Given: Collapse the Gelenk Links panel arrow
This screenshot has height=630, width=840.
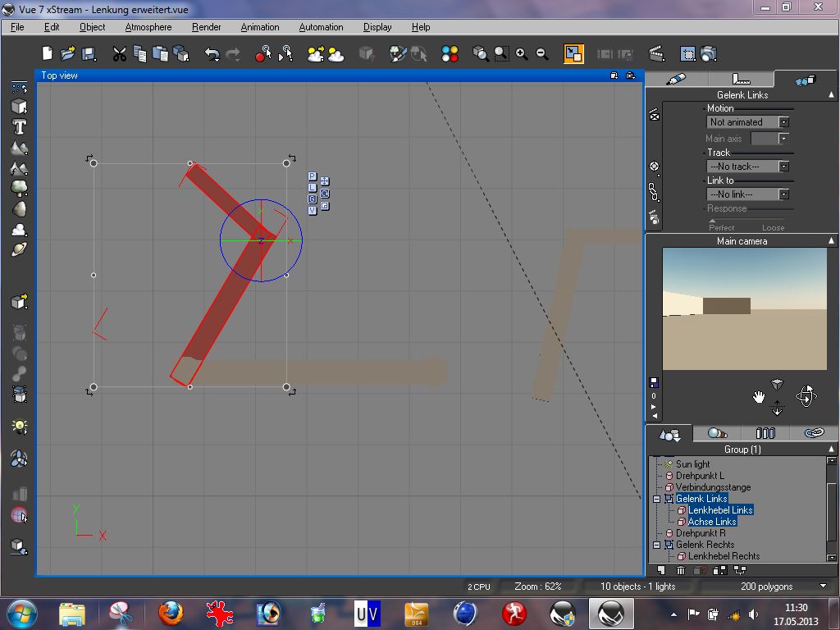Looking at the screenshot, I should [x=831, y=95].
